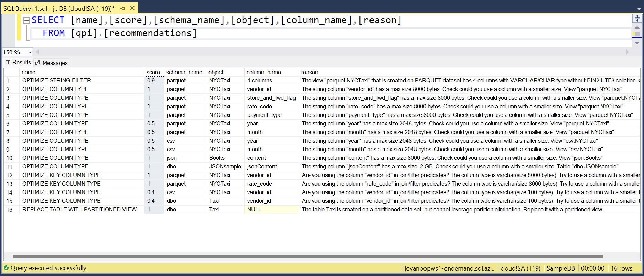Open the 150 % zoom dropdown
This screenshot has height=276, width=644.
click(x=30, y=52)
